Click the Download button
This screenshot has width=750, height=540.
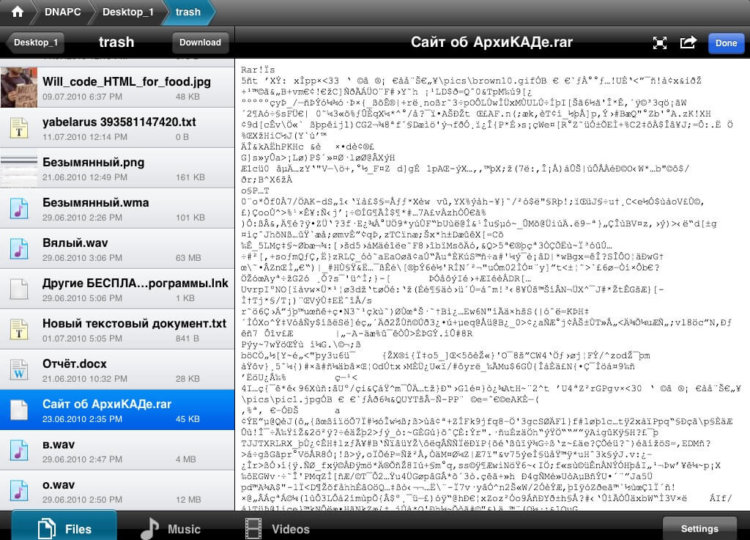[200, 43]
